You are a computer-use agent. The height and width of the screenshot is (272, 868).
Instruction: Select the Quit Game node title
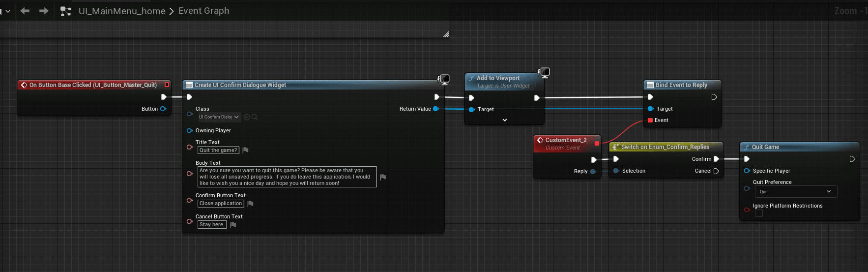(x=765, y=147)
